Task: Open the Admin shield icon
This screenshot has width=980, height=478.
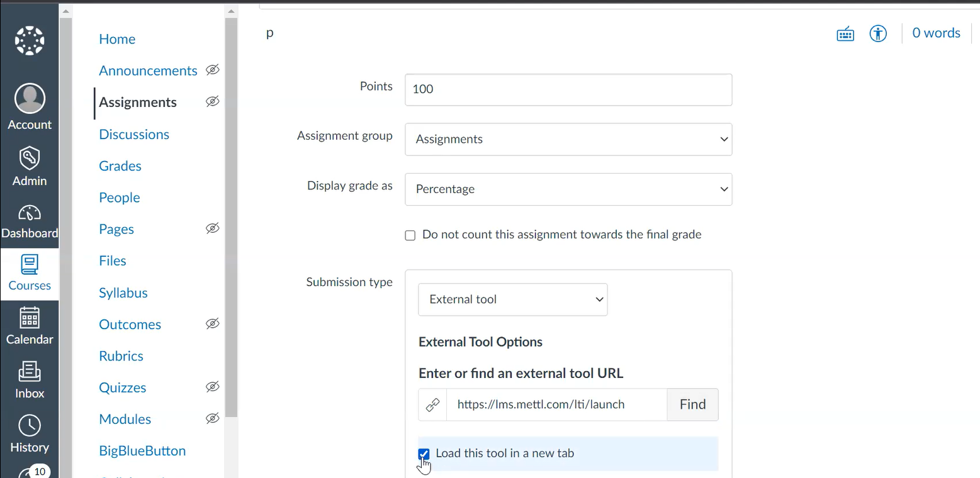Action: (x=30, y=158)
